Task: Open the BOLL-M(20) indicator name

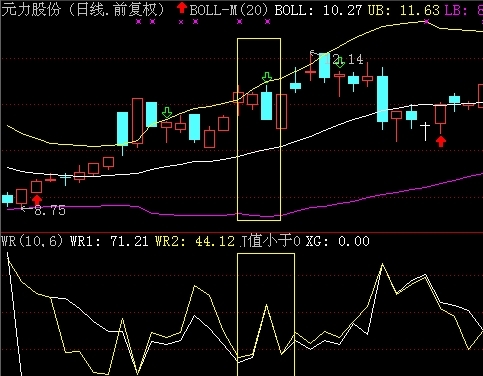Action: tap(229, 10)
